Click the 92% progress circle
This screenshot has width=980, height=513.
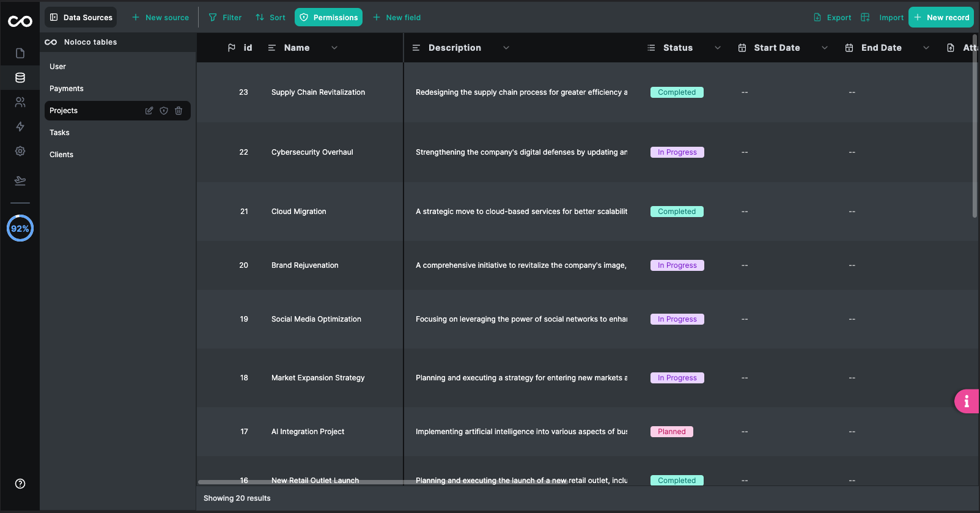(20, 228)
